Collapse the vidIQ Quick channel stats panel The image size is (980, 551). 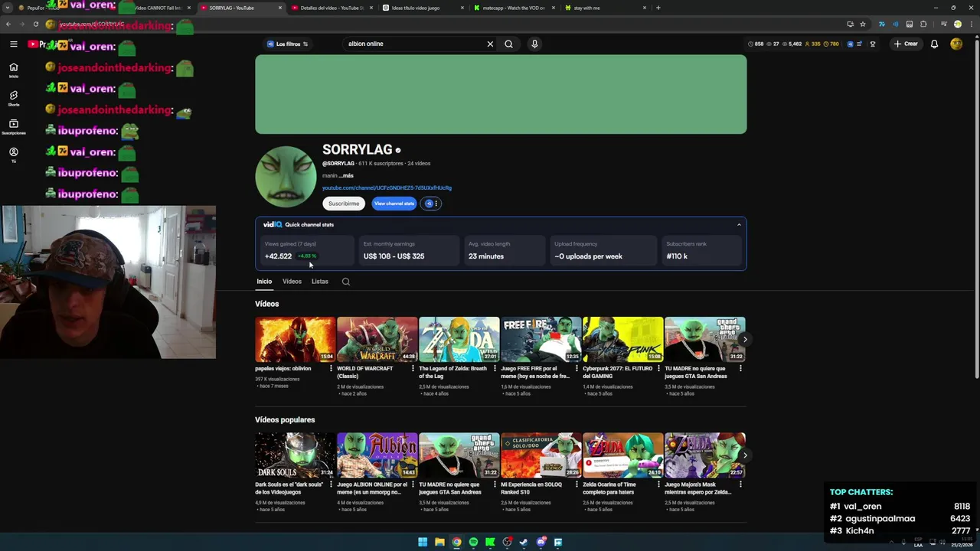pyautogui.click(x=739, y=225)
